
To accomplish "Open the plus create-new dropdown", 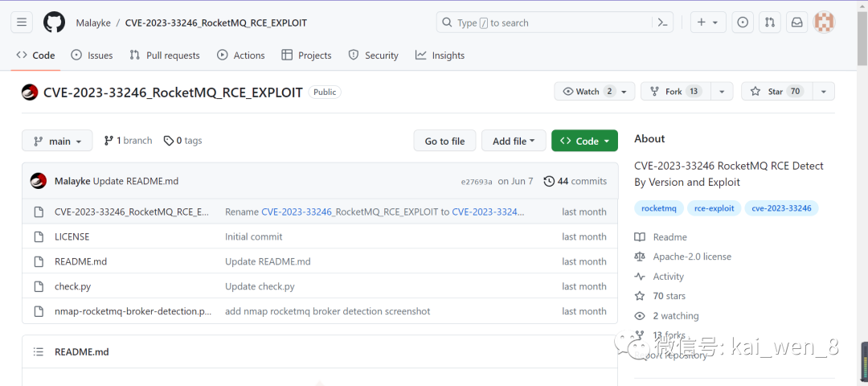I will tap(708, 23).
